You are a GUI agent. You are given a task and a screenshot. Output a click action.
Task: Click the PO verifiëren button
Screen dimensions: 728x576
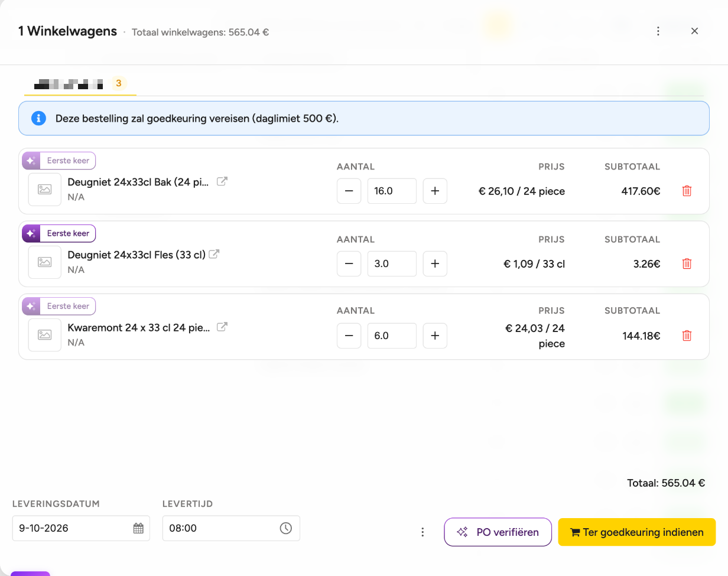(x=498, y=532)
